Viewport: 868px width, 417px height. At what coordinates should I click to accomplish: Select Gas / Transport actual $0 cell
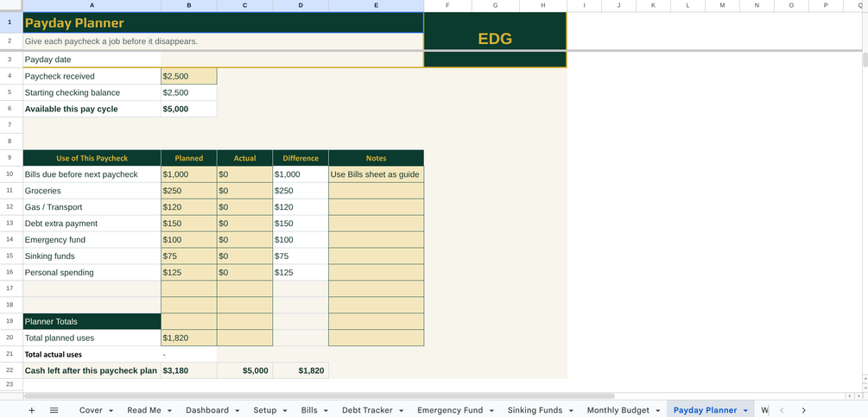click(244, 207)
